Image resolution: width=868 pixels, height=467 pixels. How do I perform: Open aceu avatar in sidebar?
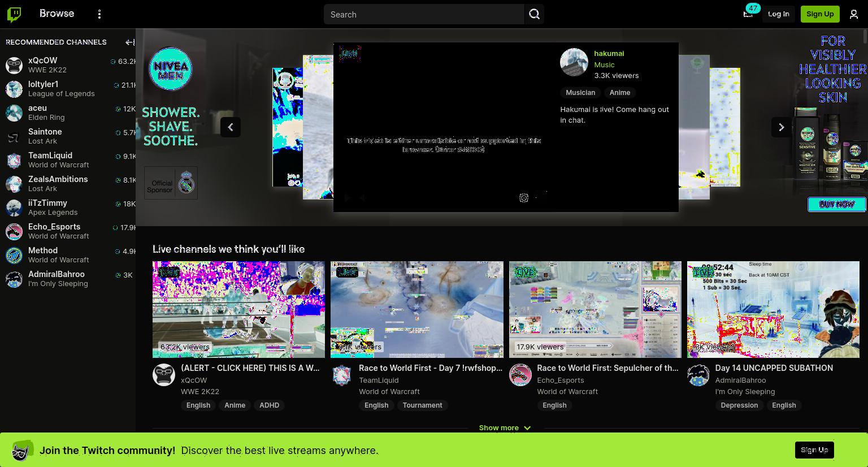point(14,113)
